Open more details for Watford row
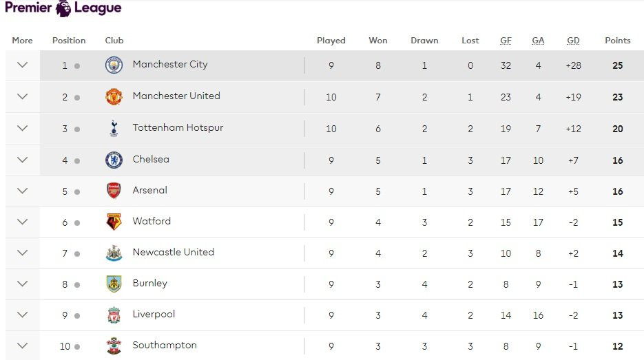 point(22,222)
